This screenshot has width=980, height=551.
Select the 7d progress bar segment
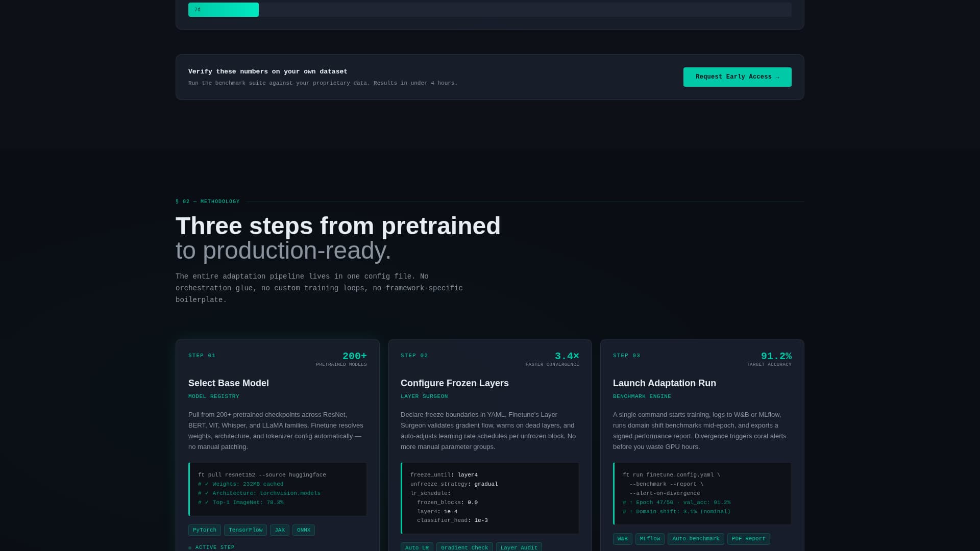(224, 10)
